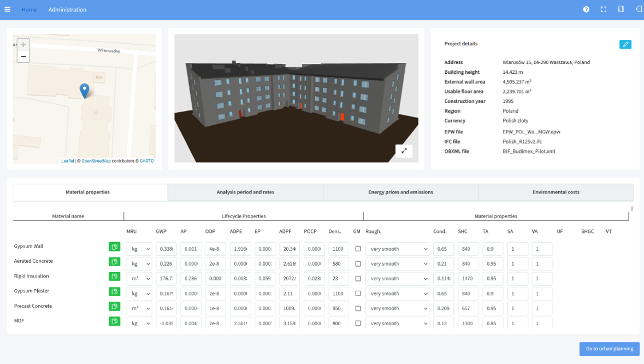Copy the Gypsum Wall material
The height and width of the screenshot is (364, 644).
point(115,246)
